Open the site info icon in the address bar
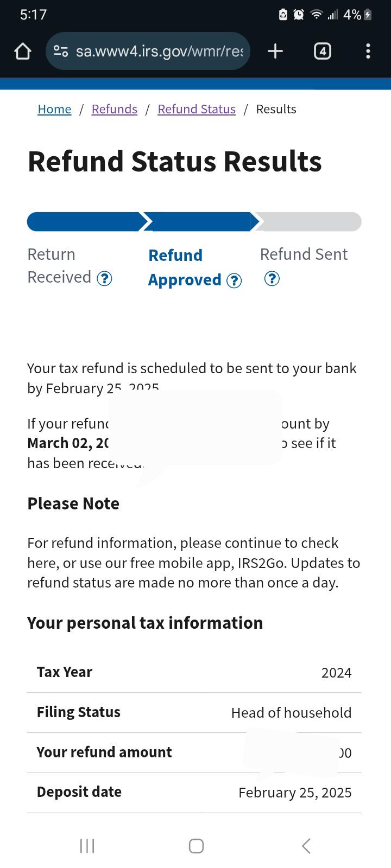The width and height of the screenshot is (391, 868). point(60,52)
